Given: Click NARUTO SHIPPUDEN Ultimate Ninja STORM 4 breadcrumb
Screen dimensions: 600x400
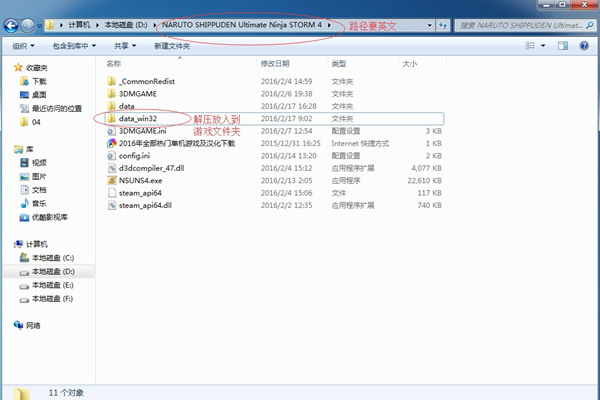Looking at the screenshot, I should [x=242, y=25].
